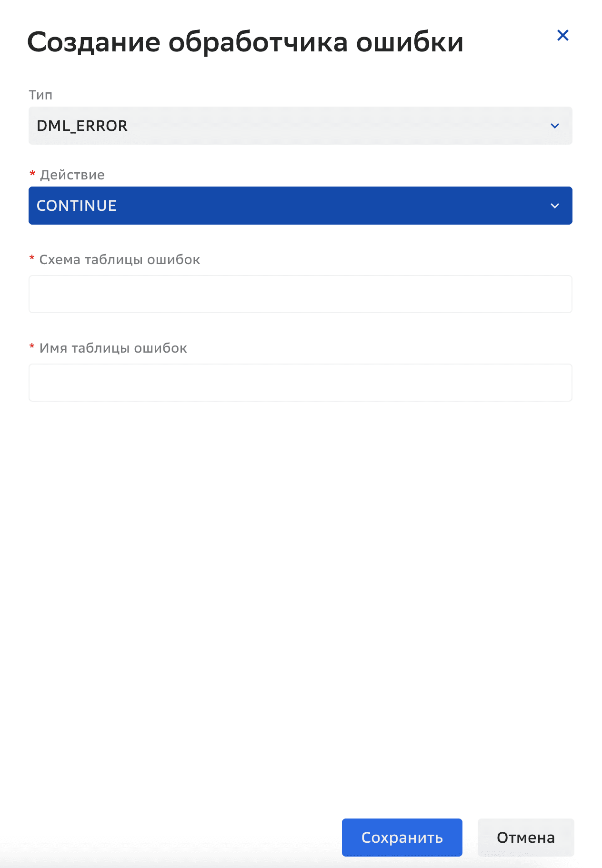The width and height of the screenshot is (602, 868).
Task: Click the Действие field label
Action: pyautogui.click(x=72, y=175)
